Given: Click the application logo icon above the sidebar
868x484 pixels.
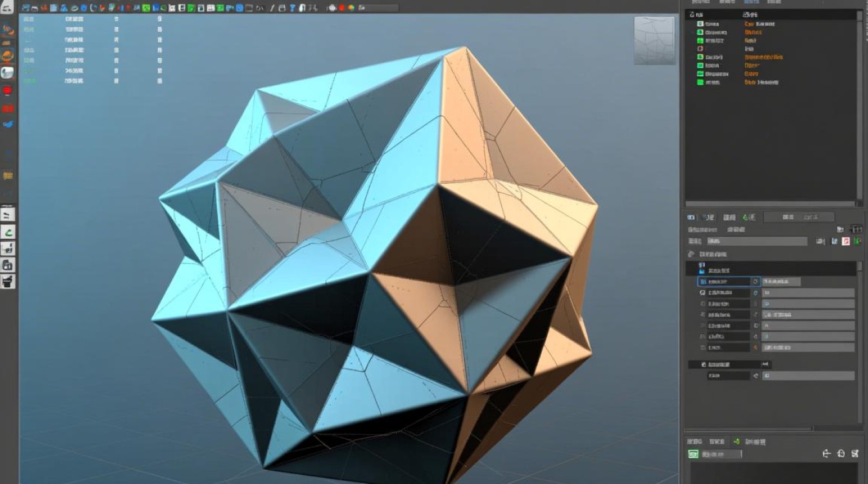Looking at the screenshot, I should pyautogui.click(x=8, y=6).
